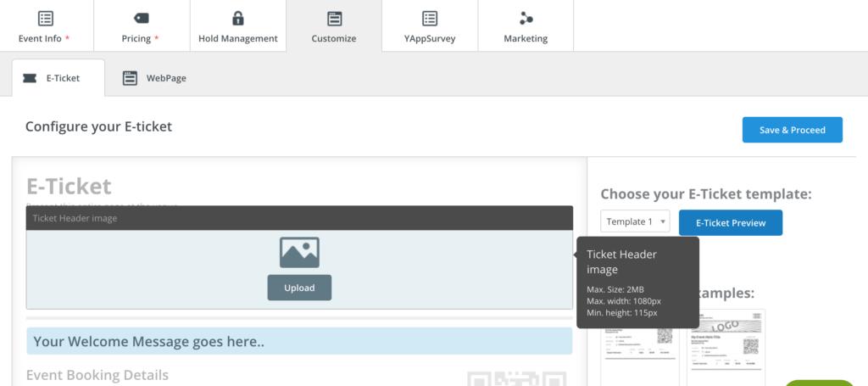Click the Marketing share icon
The image size is (868, 386).
526,19
